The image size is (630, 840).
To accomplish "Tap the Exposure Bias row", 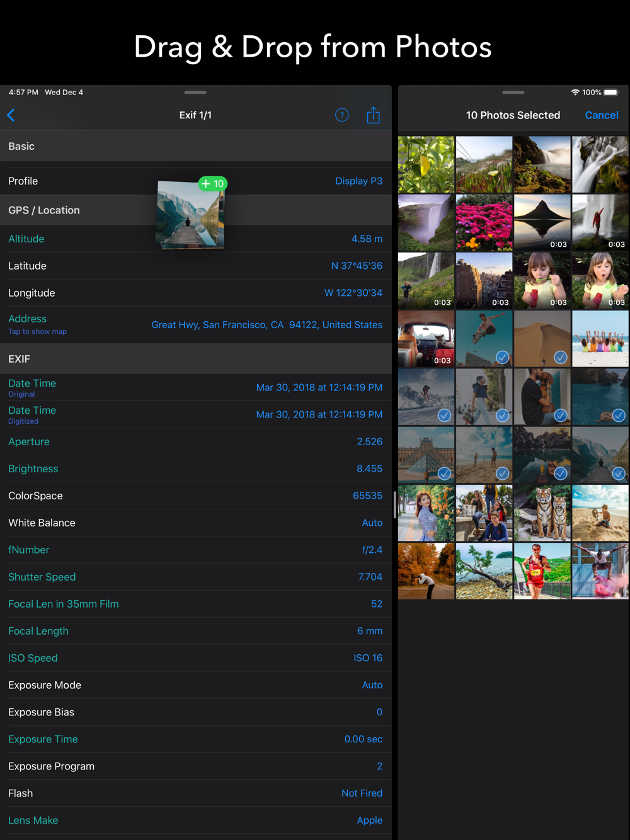I will [195, 712].
